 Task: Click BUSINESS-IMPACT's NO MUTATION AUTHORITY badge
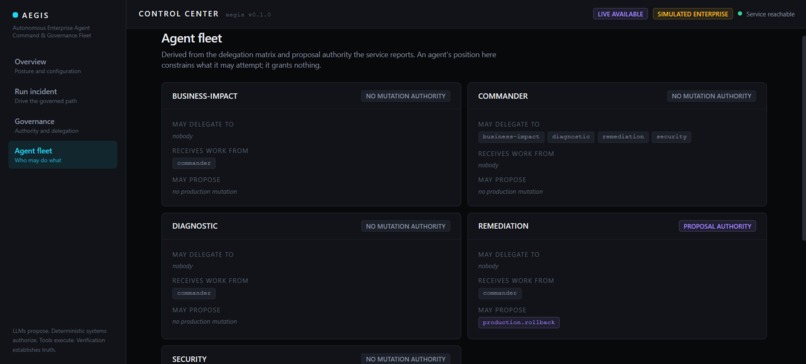click(x=406, y=96)
